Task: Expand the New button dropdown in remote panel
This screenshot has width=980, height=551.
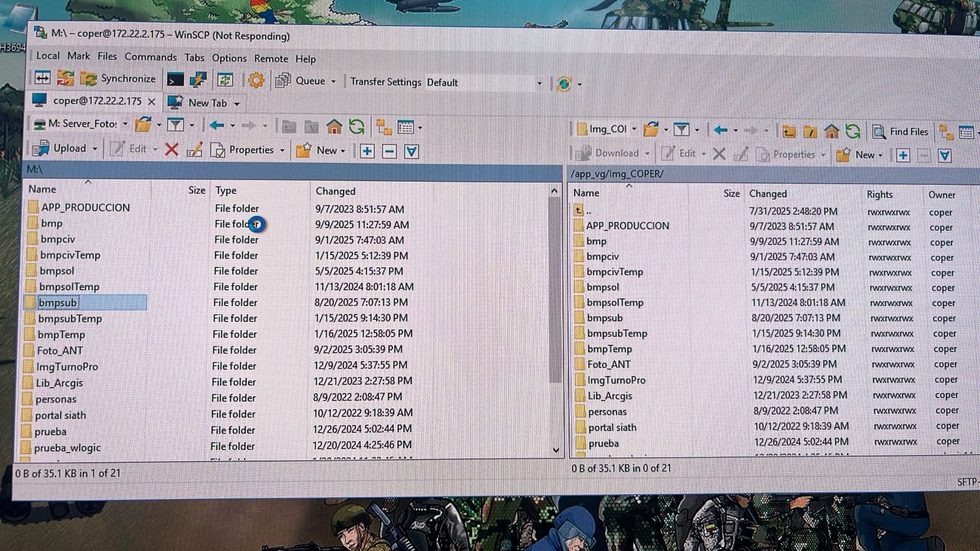Action: point(880,155)
